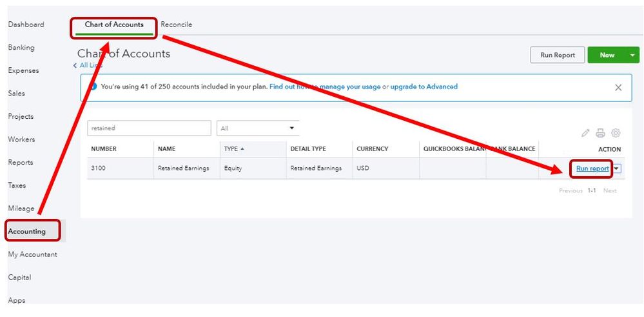The width and height of the screenshot is (644, 317).
Task: Click the NUMBER column header
Action: click(104, 149)
